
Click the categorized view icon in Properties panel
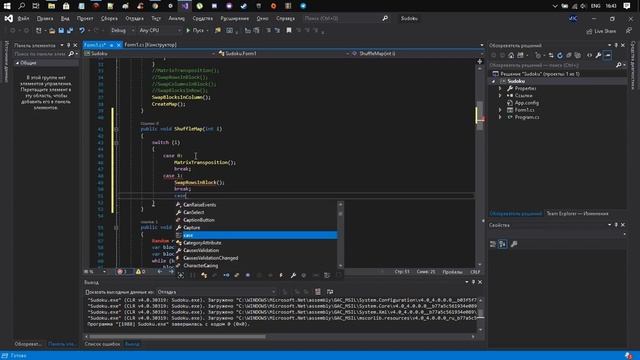[x=493, y=244]
